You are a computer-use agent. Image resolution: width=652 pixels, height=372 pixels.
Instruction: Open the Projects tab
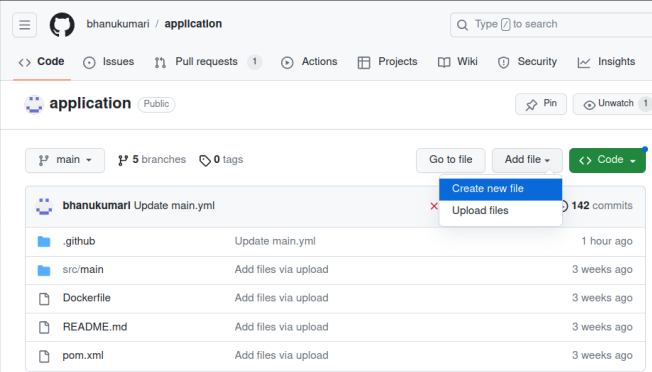coord(387,62)
